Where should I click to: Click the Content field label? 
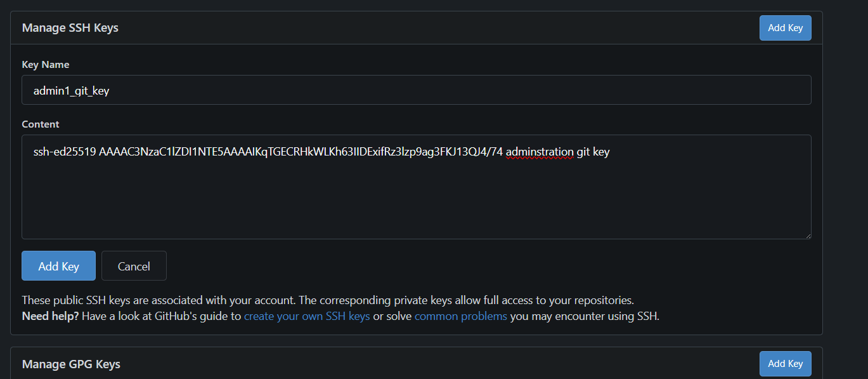[41, 124]
